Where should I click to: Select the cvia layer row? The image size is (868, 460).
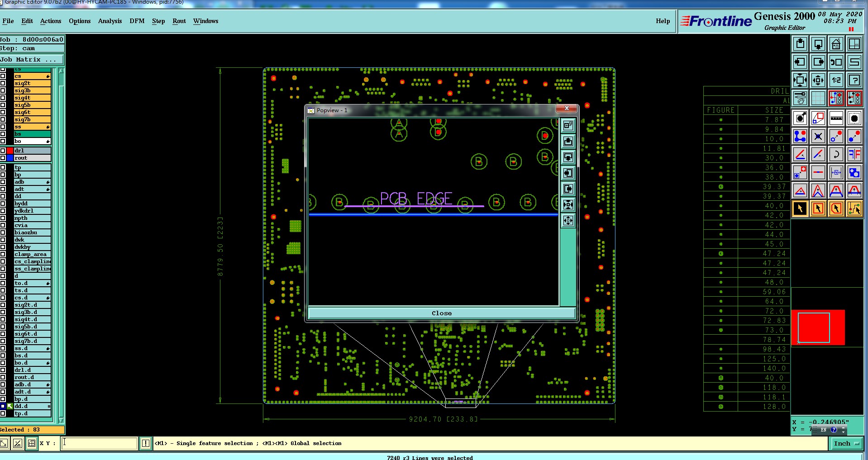click(32, 225)
